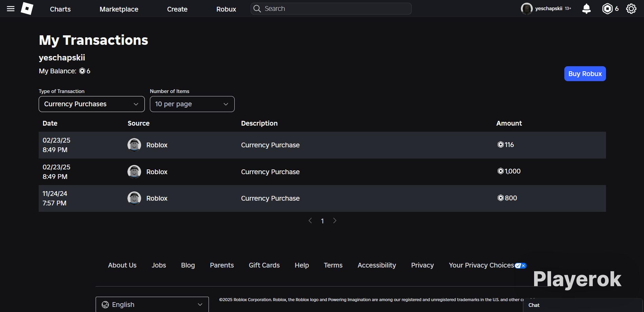644x312 pixels.
Task: Go to the previous page arrow
Action: 310,221
